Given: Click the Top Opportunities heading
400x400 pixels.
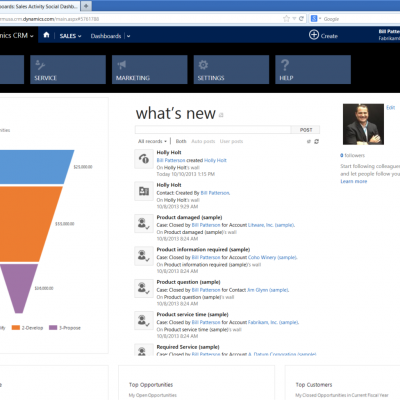Looking at the screenshot, I should [x=151, y=385].
